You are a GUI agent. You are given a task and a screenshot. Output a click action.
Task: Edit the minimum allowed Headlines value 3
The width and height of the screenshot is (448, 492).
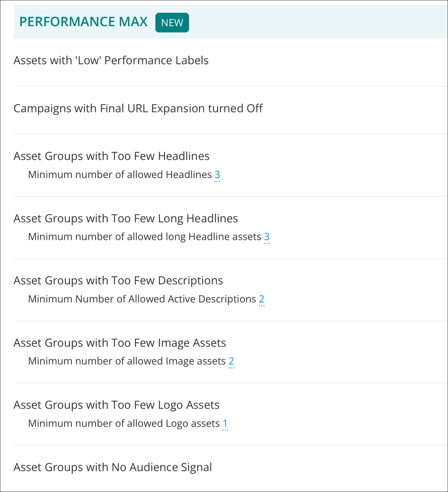click(x=217, y=175)
